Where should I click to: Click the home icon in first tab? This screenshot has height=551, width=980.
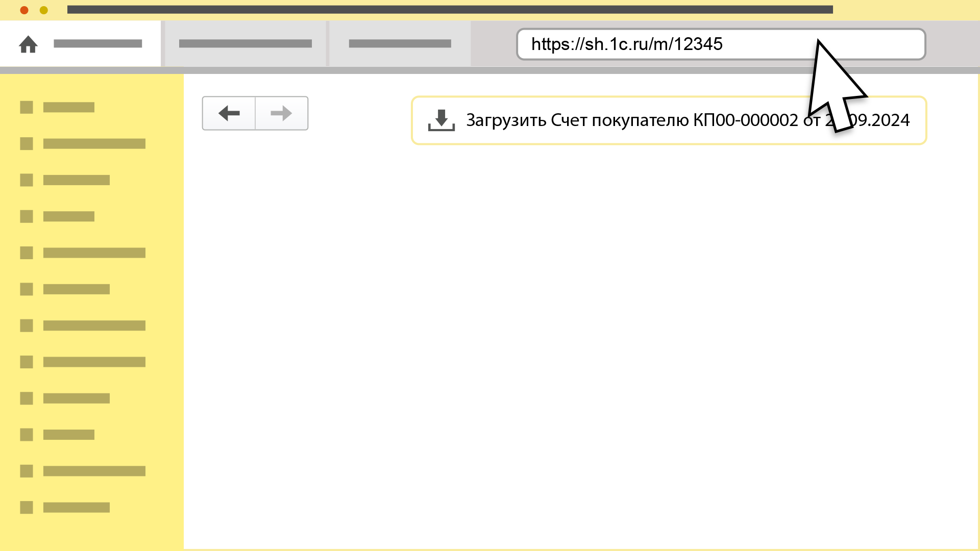coord(28,44)
